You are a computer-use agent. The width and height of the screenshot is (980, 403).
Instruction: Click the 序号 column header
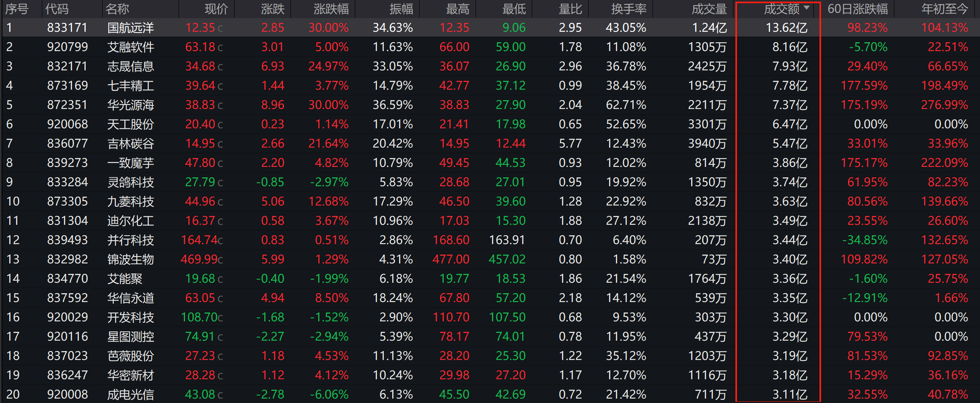tap(17, 9)
